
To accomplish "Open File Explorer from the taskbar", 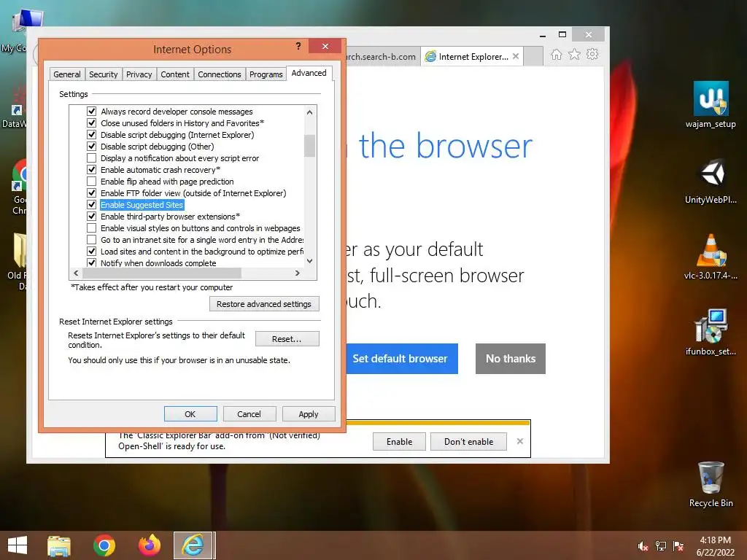I will pos(58,545).
